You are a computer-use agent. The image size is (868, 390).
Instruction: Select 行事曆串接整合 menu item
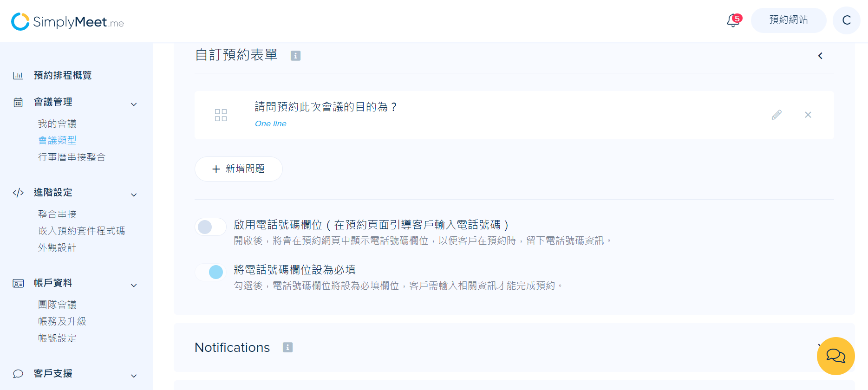[72, 157]
